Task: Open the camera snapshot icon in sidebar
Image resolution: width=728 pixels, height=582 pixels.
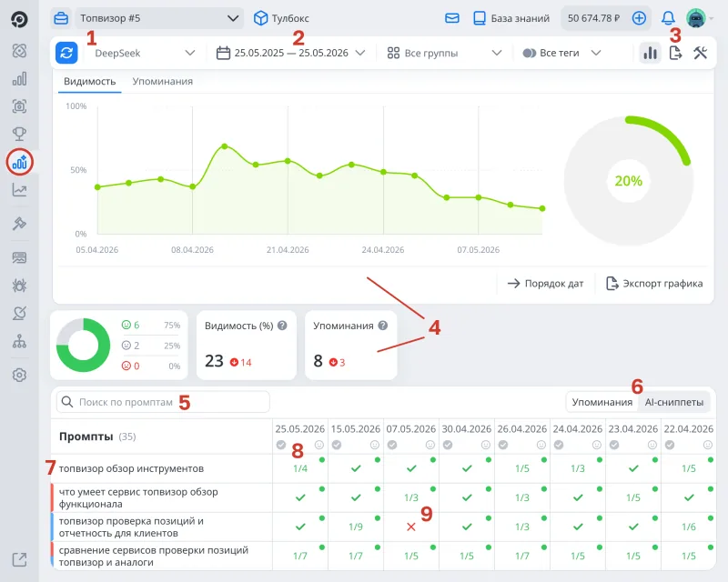Action: click(19, 106)
